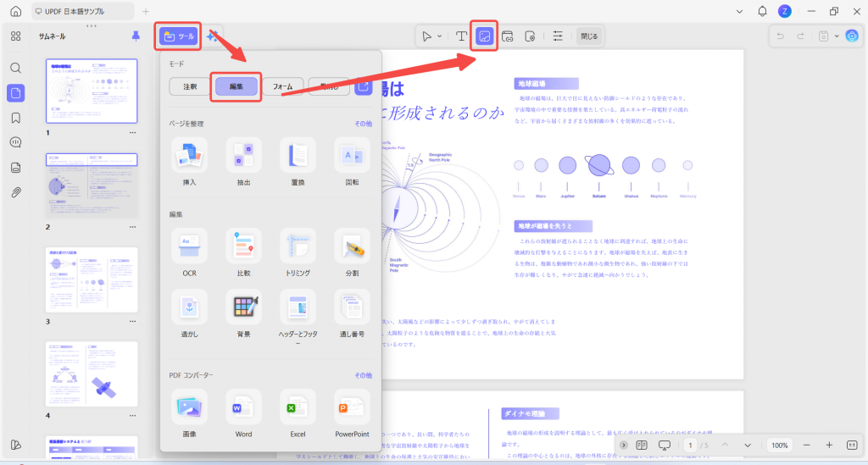Go to next page chevron
Screen dimensions: 868x465
pos(748,446)
